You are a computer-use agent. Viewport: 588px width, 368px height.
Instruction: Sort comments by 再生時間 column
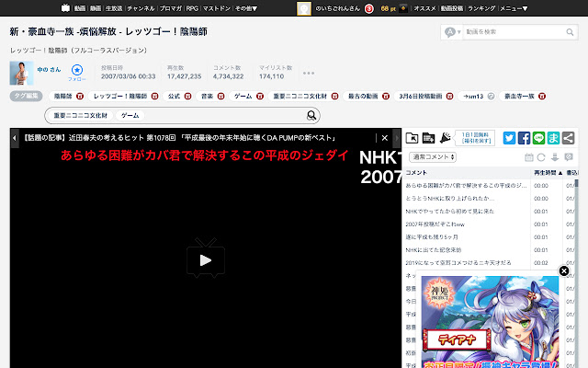[x=548, y=173]
